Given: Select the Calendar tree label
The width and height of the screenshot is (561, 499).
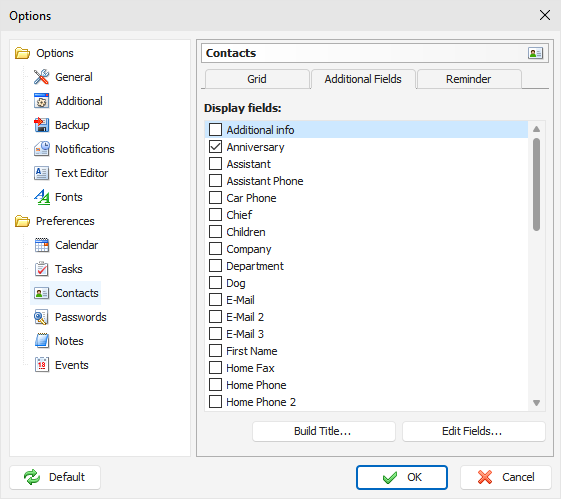Looking at the screenshot, I should 77,245.
